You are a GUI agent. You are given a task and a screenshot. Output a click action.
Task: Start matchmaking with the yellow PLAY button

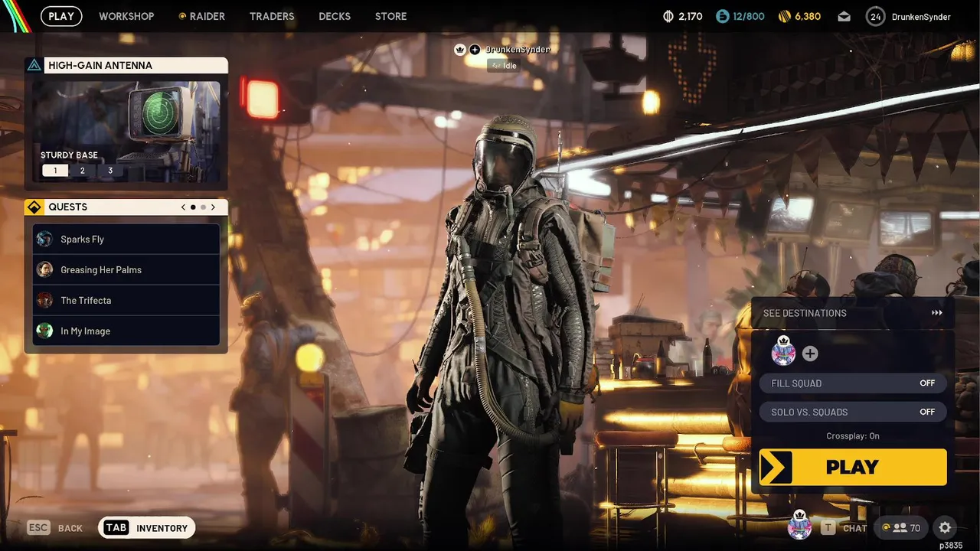pos(853,467)
